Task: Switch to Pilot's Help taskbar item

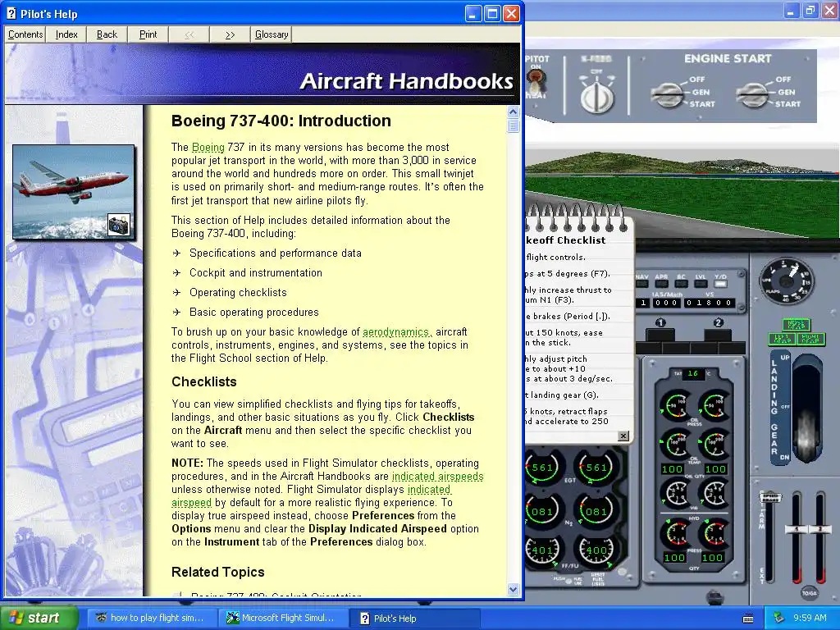Action: coord(413,619)
